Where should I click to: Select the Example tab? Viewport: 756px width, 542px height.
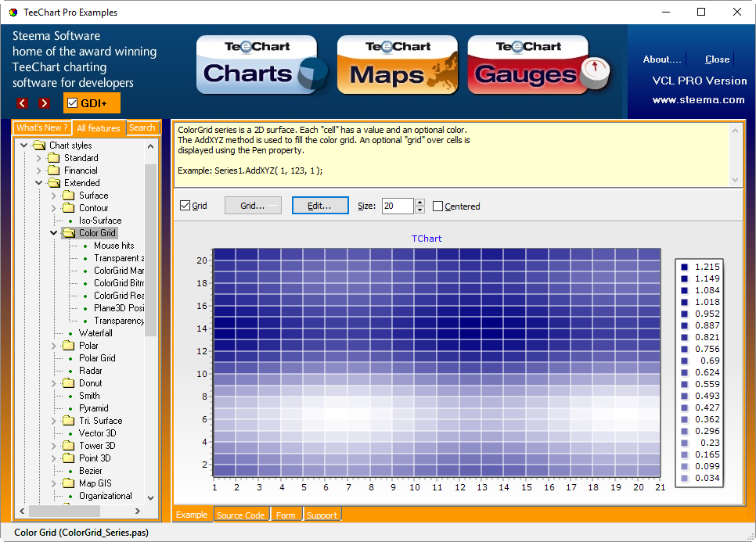click(192, 514)
